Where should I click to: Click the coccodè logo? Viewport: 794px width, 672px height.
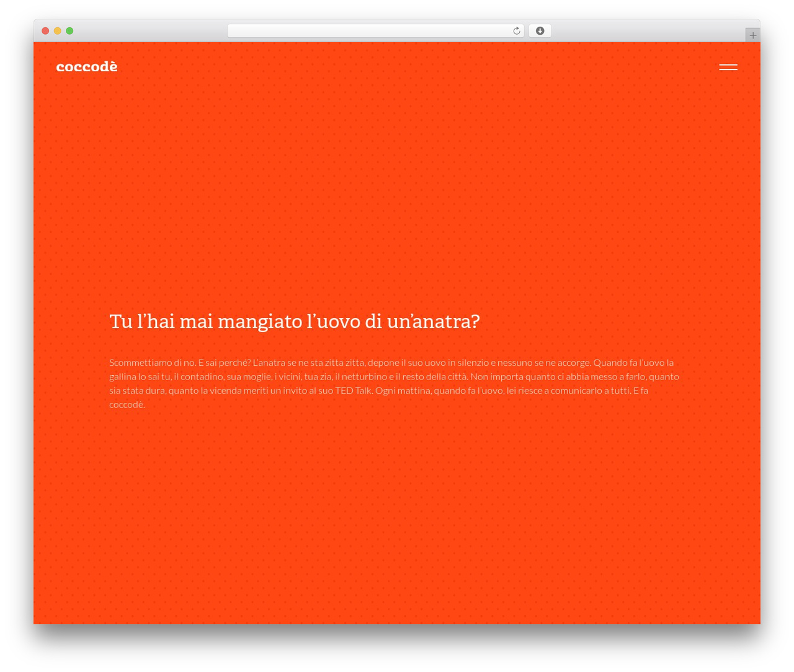(87, 66)
